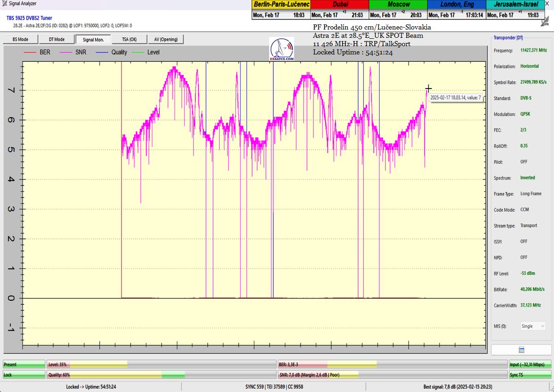Image resolution: width=554 pixels, height=392 pixels.
Task: Click the Present status indicator
Action: tap(24, 364)
